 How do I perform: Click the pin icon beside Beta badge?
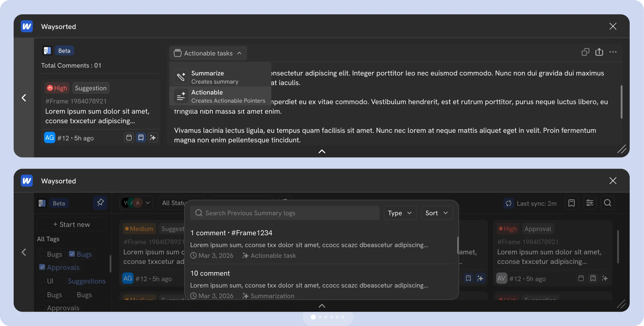(x=100, y=203)
